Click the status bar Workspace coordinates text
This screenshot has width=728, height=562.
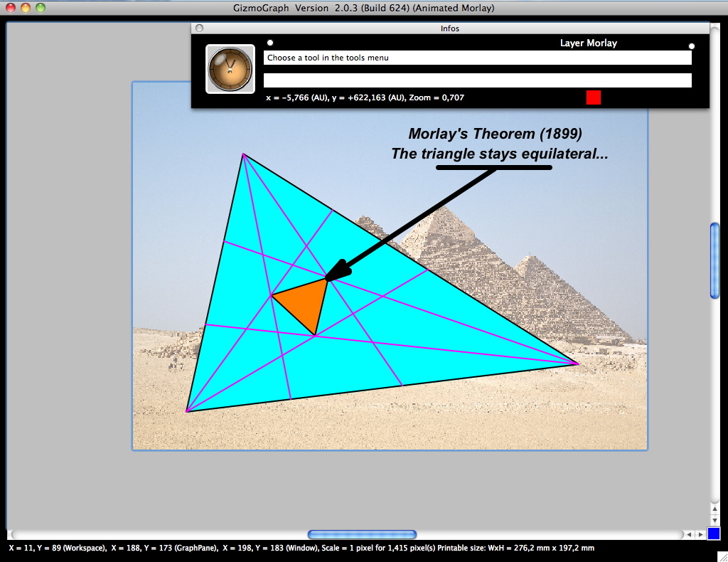pyautogui.click(x=58, y=548)
